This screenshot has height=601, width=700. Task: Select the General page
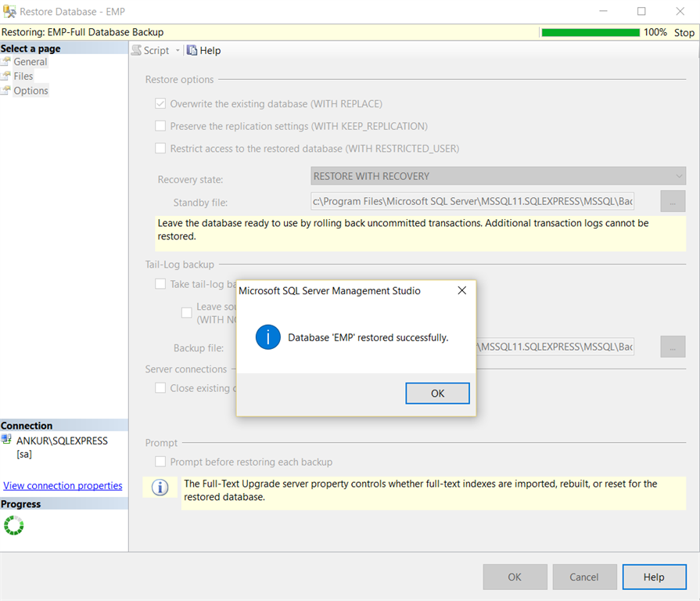[30, 62]
